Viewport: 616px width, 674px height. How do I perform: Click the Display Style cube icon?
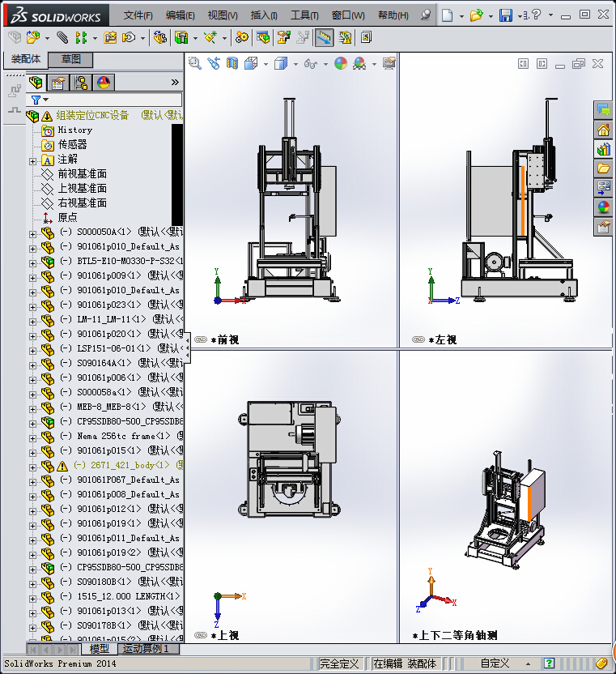tap(281, 64)
